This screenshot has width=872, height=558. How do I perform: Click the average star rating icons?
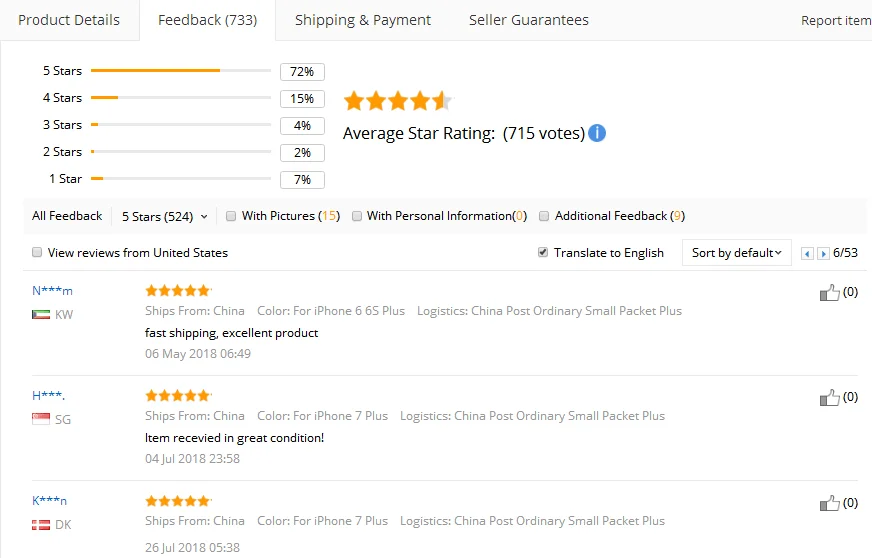398,101
